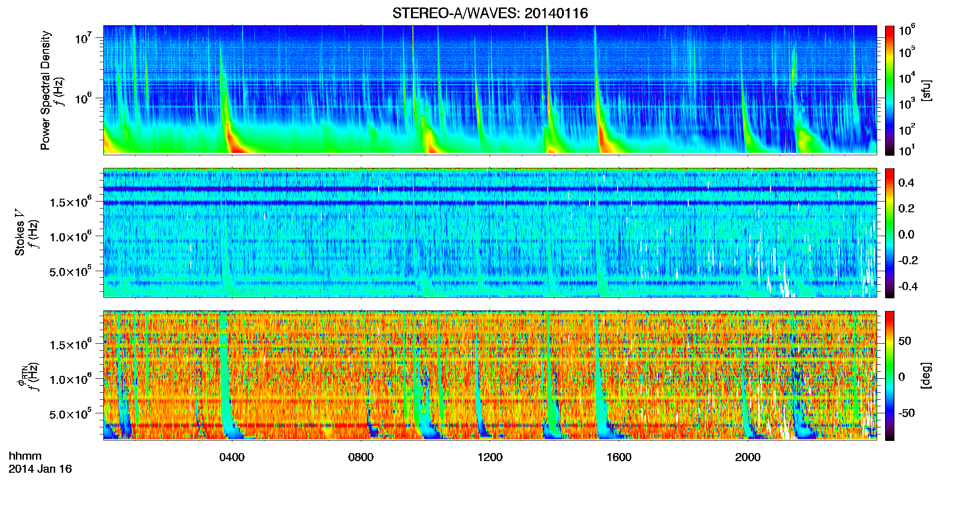Click the 10^5 label on sfu colorbar
Viewport: 980px width, 505px height.
tap(907, 52)
